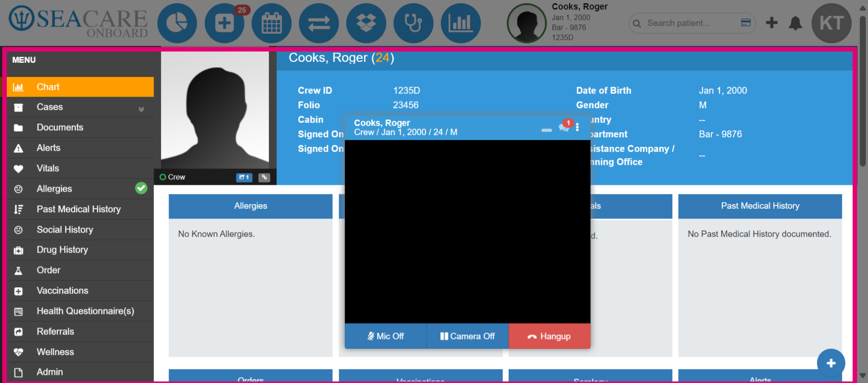
Task: Turn the camera off in call
Action: 467,336
